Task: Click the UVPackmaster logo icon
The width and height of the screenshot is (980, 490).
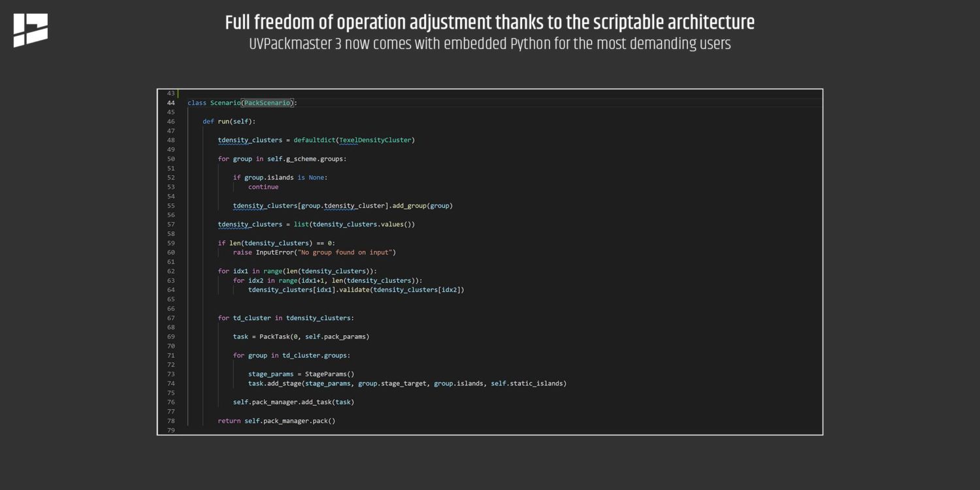Action: tap(31, 30)
